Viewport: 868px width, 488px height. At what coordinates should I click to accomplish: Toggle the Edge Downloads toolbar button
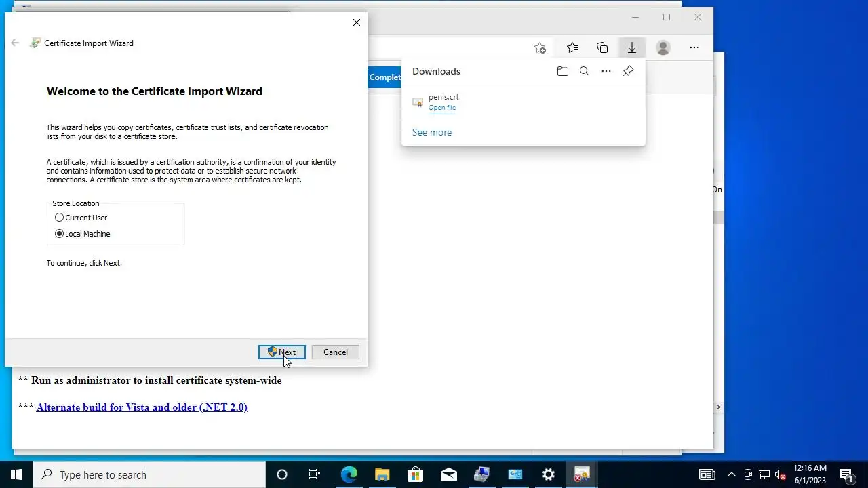[x=632, y=47]
